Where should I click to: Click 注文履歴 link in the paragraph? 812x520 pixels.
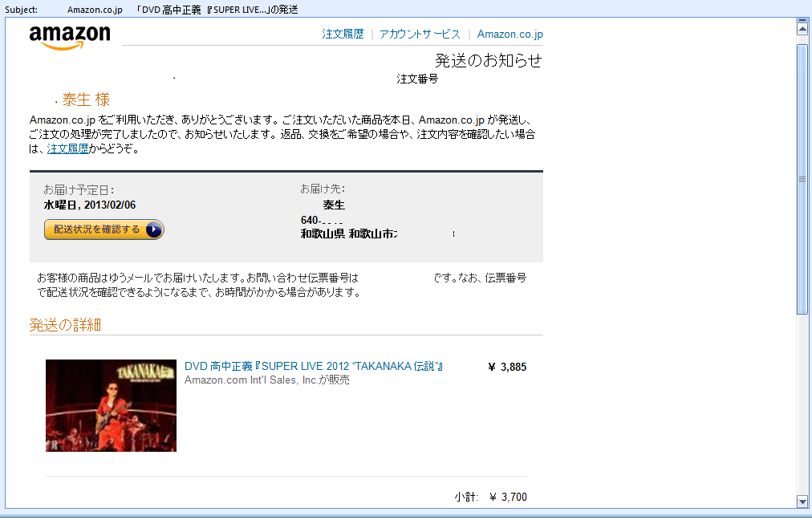(68, 149)
